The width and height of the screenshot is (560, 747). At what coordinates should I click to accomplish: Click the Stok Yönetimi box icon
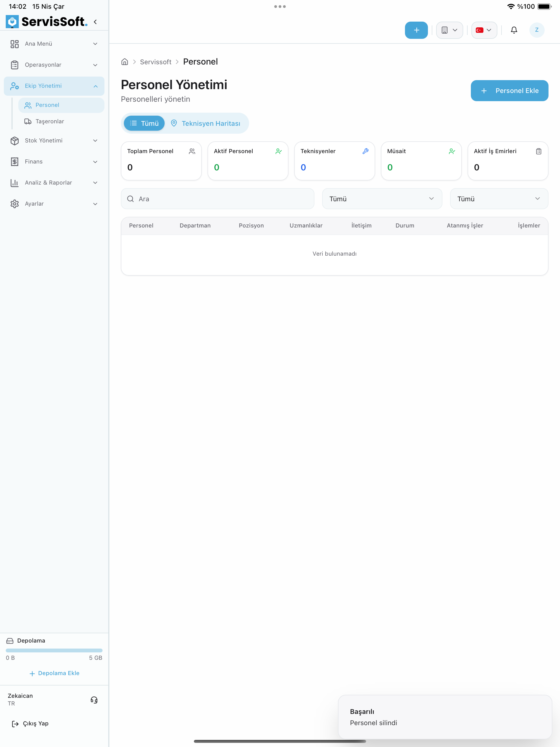point(14,141)
